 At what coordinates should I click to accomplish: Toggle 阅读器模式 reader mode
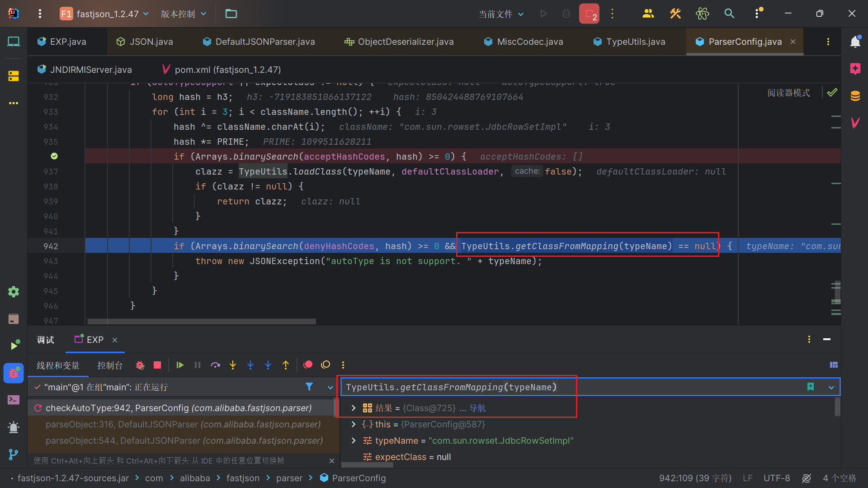[788, 93]
